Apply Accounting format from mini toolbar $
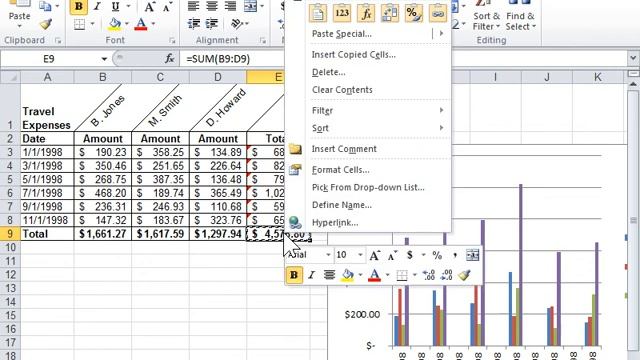The height and width of the screenshot is (360, 640). (409, 255)
